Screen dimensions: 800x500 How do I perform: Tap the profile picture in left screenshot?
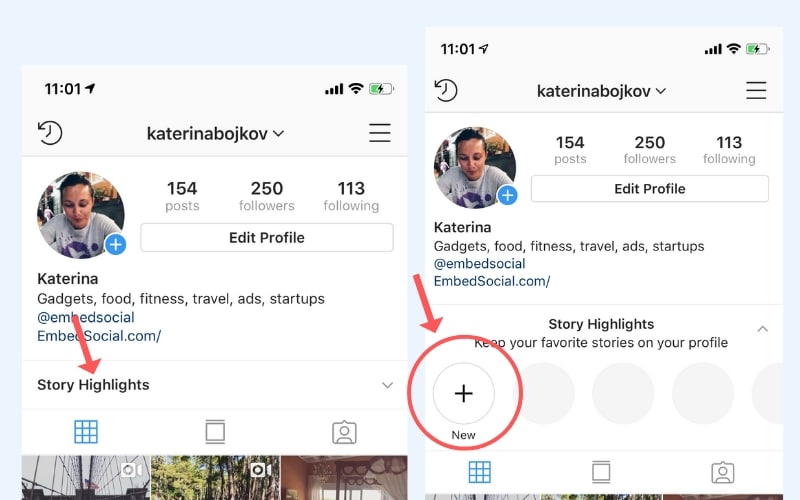[x=81, y=215]
